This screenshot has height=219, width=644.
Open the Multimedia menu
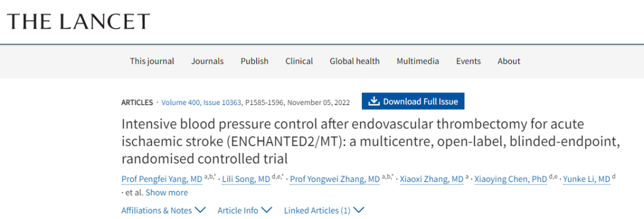click(x=417, y=61)
